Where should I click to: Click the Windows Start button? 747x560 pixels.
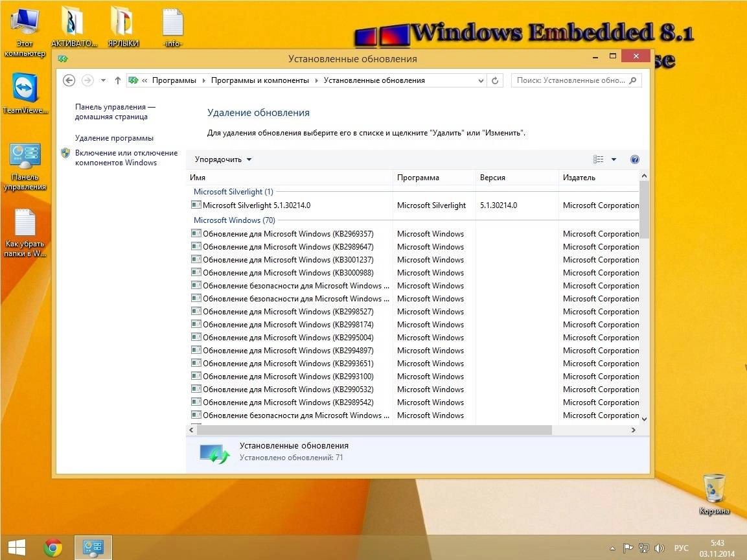click(x=17, y=548)
